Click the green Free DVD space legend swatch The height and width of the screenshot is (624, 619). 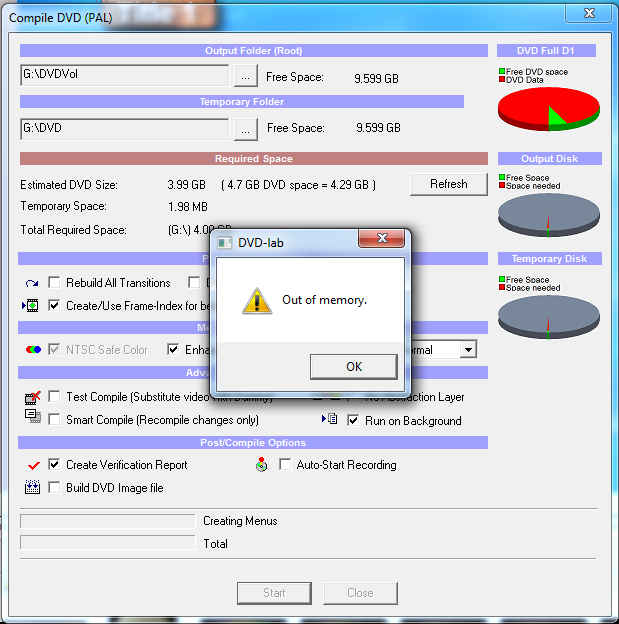click(x=502, y=71)
